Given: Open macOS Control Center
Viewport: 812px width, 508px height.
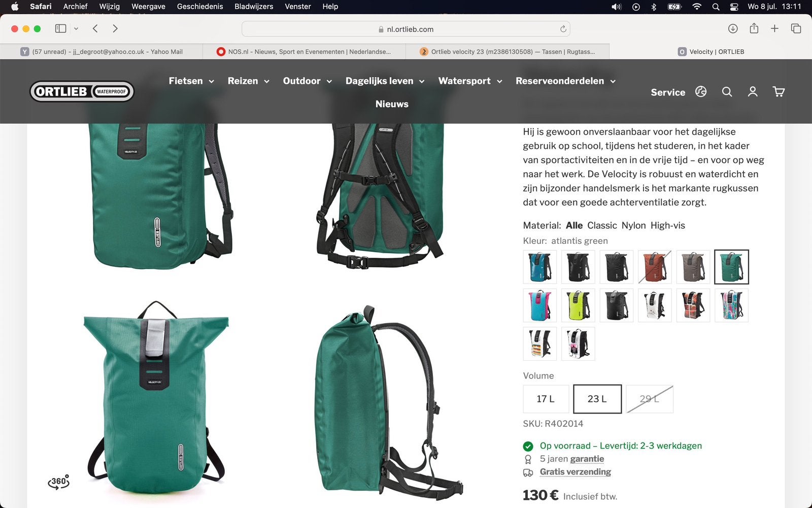Looking at the screenshot, I should point(734,7).
